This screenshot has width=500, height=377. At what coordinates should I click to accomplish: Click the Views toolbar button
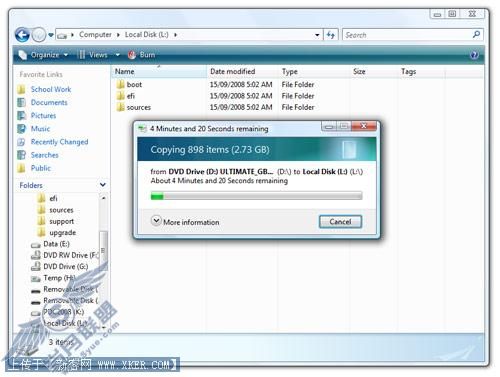93,55
